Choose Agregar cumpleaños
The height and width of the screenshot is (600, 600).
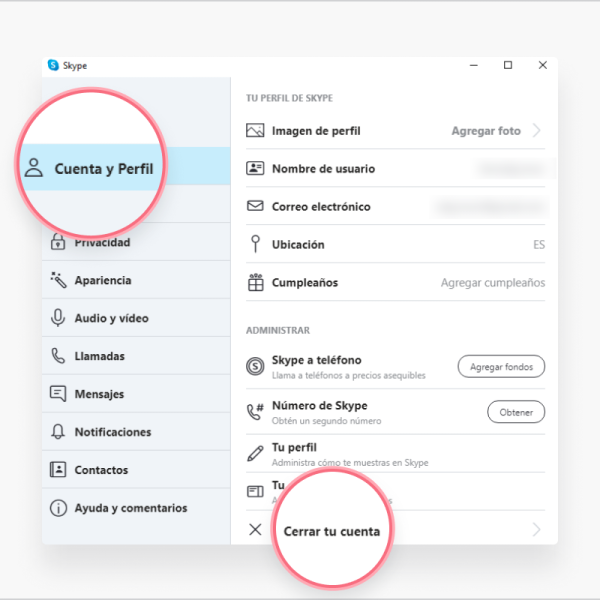click(493, 283)
